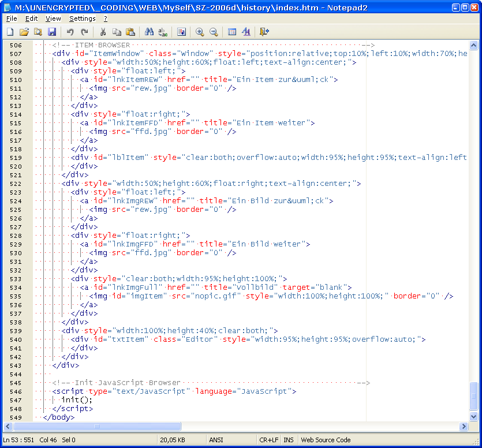Click "nopic.gif" src value on line 535
The height and width of the screenshot is (448, 482).
coord(216,296)
